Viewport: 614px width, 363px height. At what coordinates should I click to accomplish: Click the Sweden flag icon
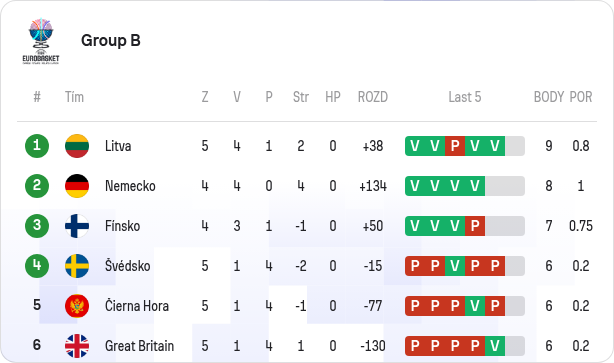(77, 266)
